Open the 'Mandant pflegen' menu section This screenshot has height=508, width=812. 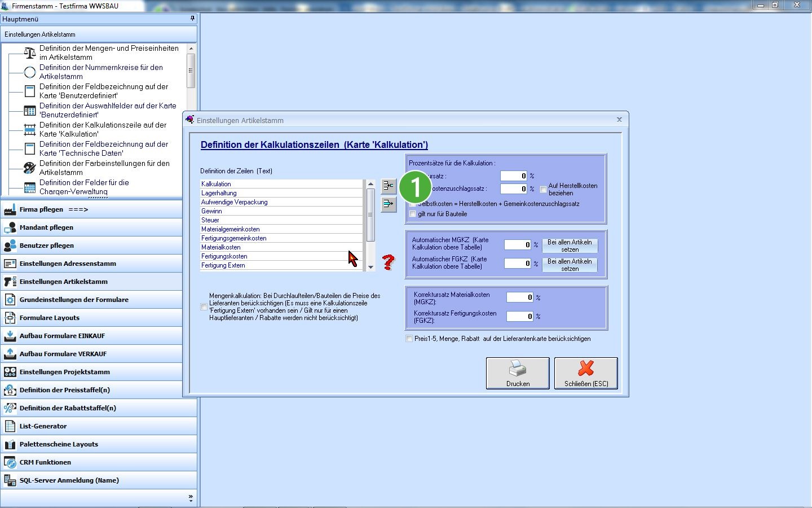(x=99, y=227)
